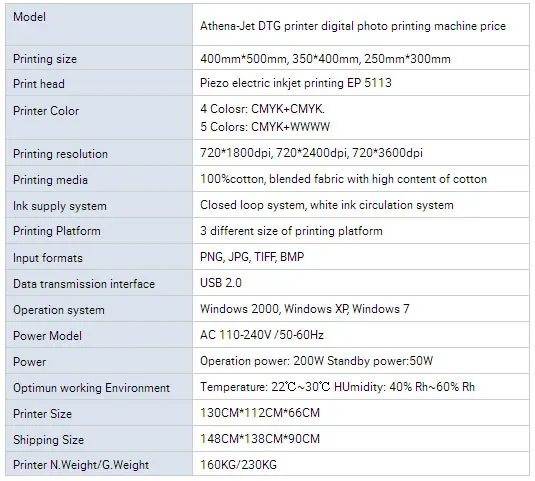Click the 'Print head' label

(39, 84)
